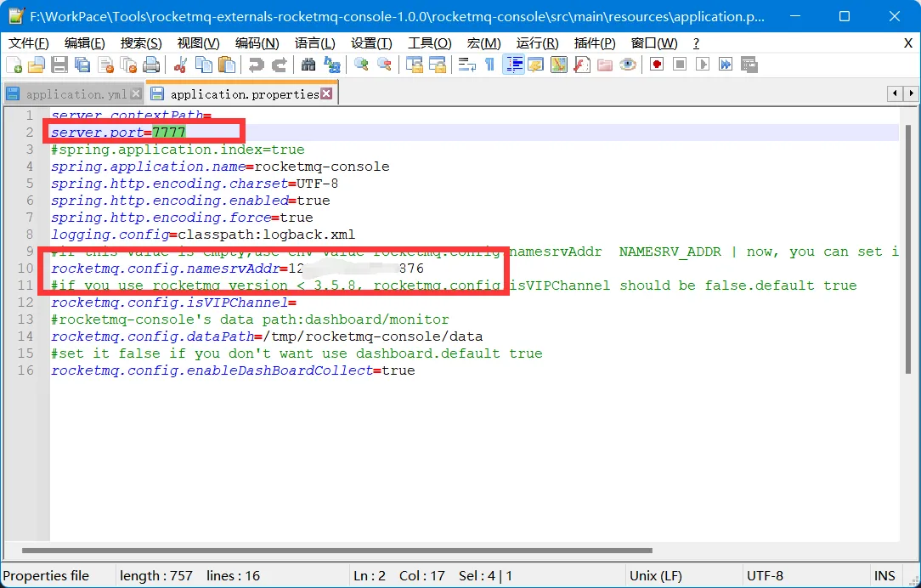Click the line 'spring.application.name=rocketmq-console'
This screenshot has width=921, height=588.
tap(220, 167)
